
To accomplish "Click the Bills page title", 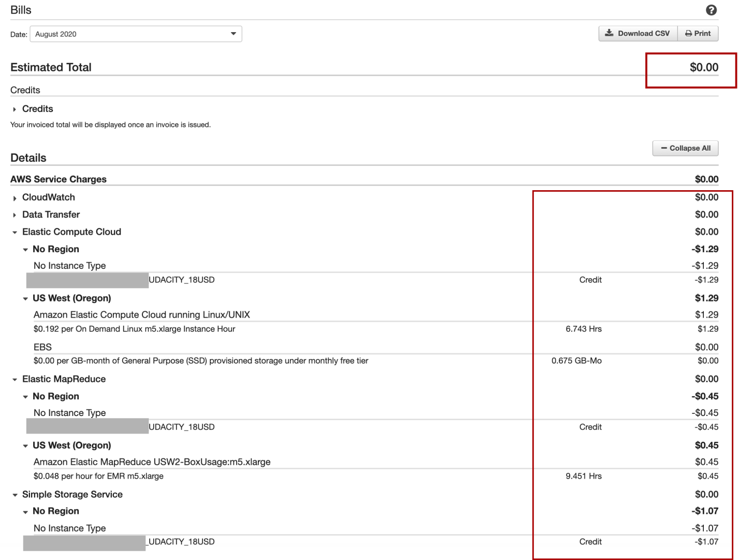I will 21,10.
